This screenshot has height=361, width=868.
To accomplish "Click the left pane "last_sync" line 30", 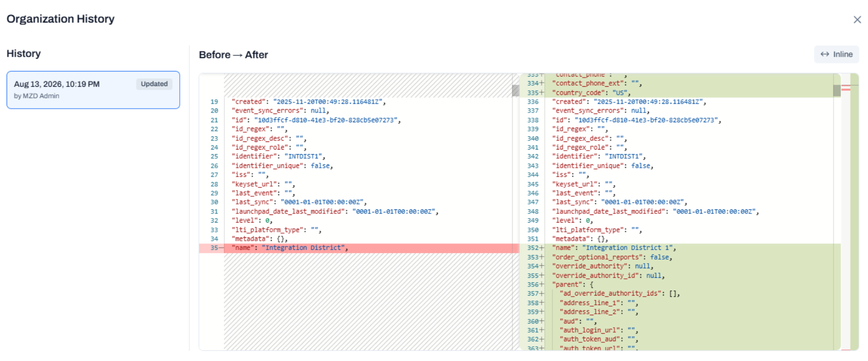I will (x=299, y=202).
